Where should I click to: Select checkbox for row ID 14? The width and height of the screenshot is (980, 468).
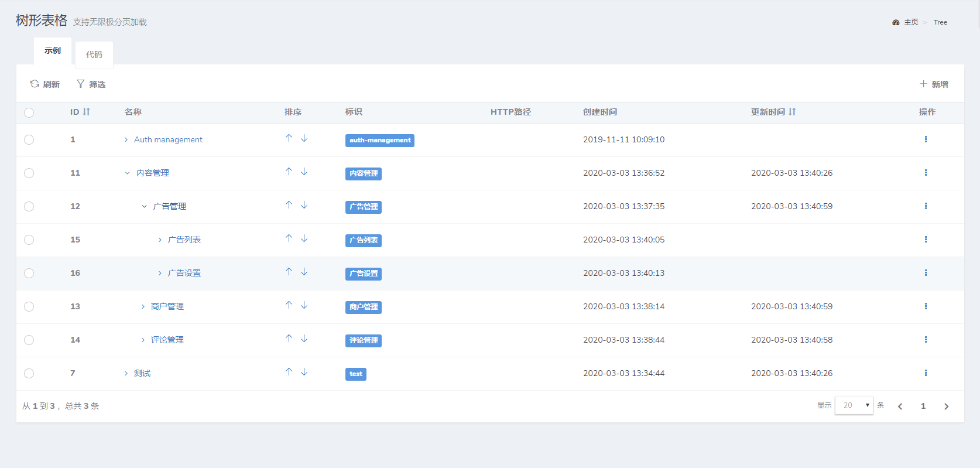[x=29, y=340]
